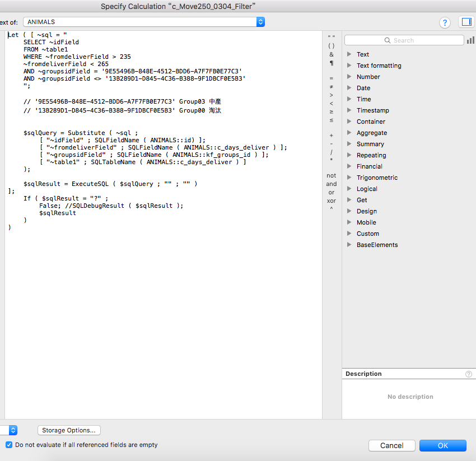Insert parentheses operator

[x=331, y=46]
